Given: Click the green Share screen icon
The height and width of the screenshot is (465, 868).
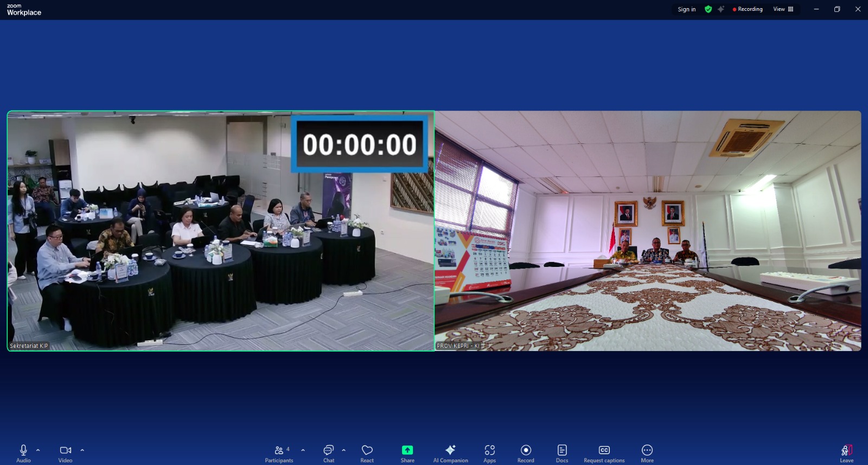Looking at the screenshot, I should pos(407,450).
